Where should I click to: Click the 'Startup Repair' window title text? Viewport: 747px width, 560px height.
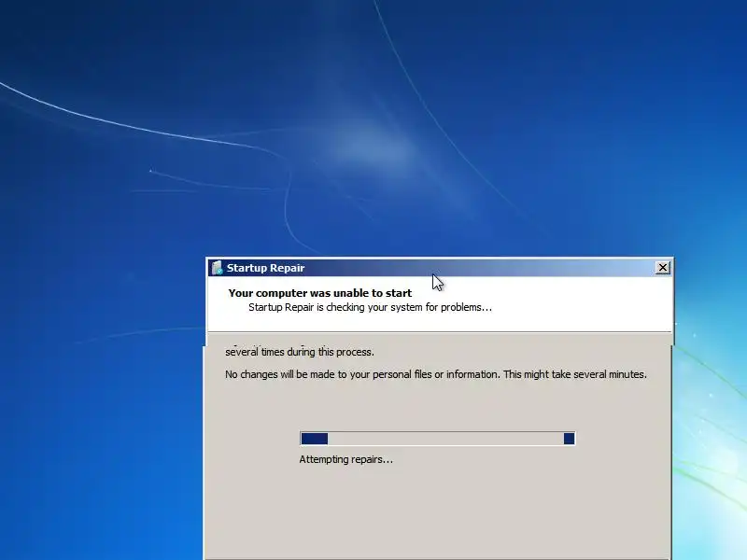[x=265, y=268]
